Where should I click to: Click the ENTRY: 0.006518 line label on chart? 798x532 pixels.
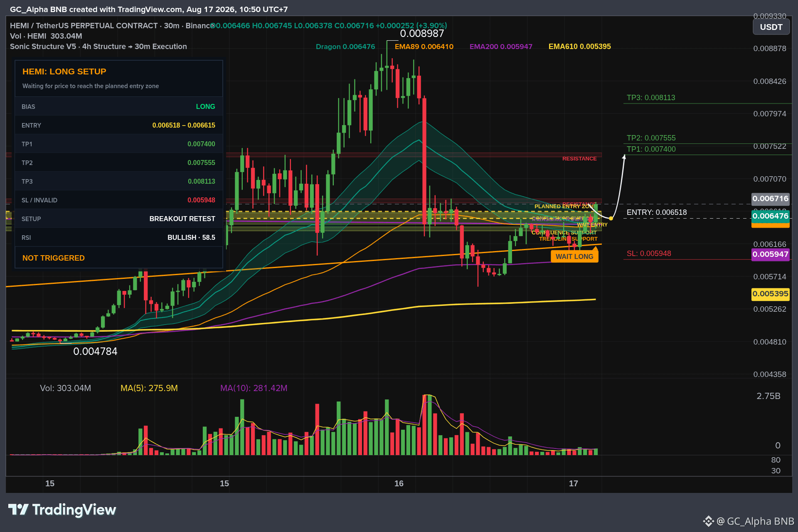657,212
